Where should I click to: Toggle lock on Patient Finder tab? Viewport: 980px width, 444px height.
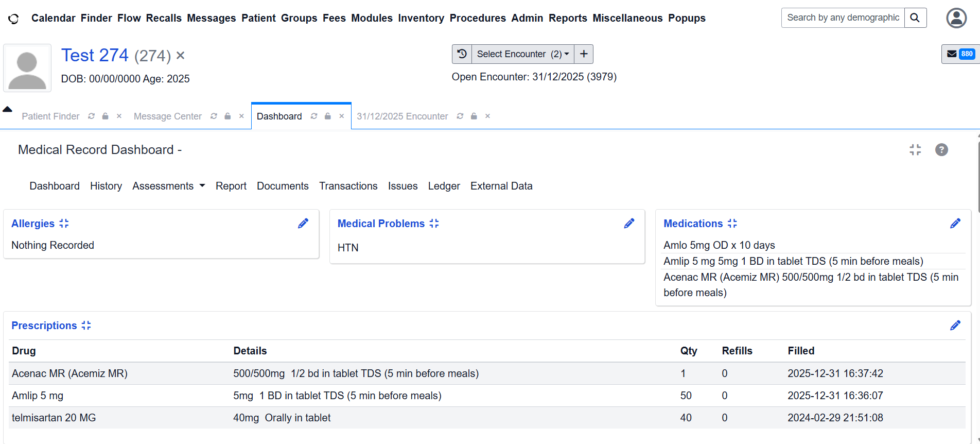pos(106,116)
